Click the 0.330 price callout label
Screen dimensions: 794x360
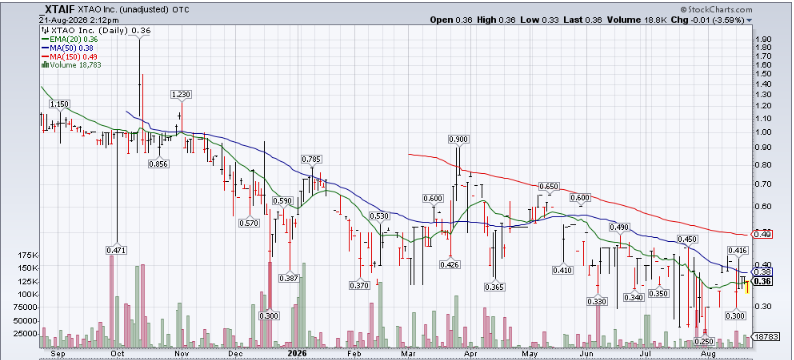(x=597, y=301)
